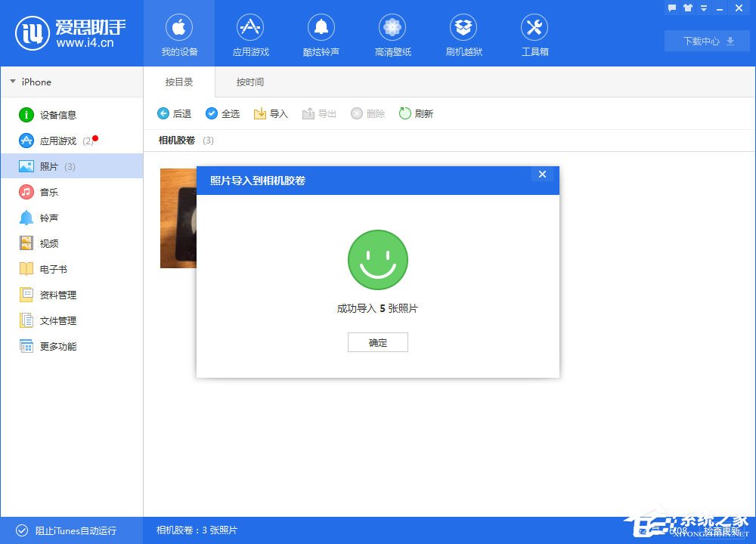756x544 pixels.
Task: Click 导出 export button
Action: click(319, 114)
